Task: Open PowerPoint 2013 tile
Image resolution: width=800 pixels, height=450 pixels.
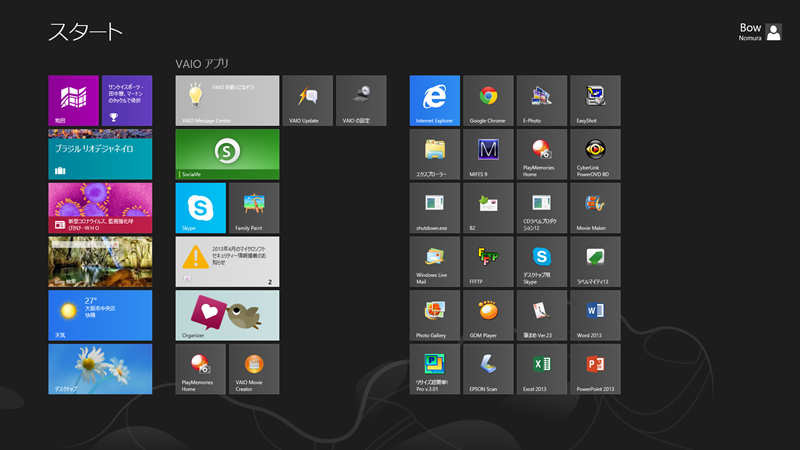Action: pos(595,369)
